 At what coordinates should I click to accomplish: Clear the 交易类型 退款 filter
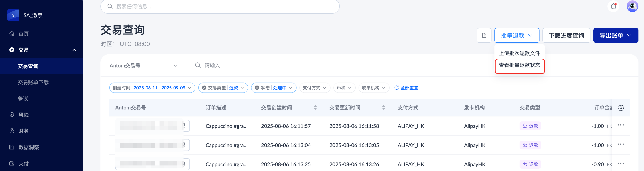pos(204,88)
